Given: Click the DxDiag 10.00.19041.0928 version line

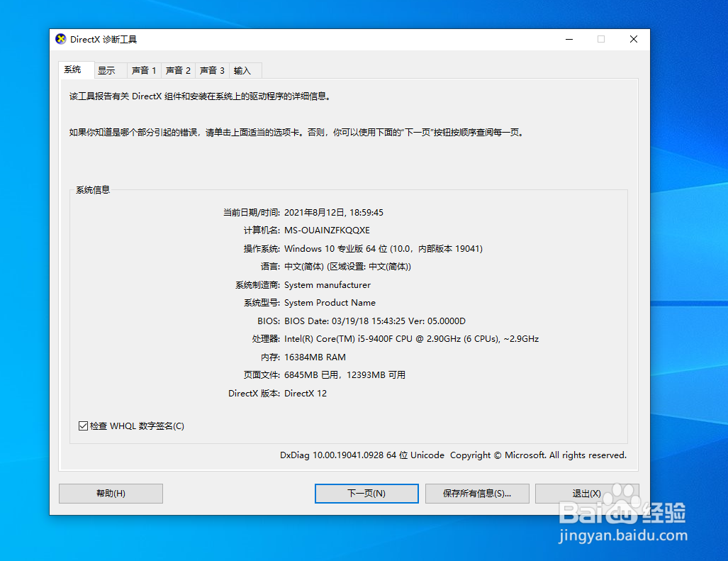Looking at the screenshot, I should point(453,455).
